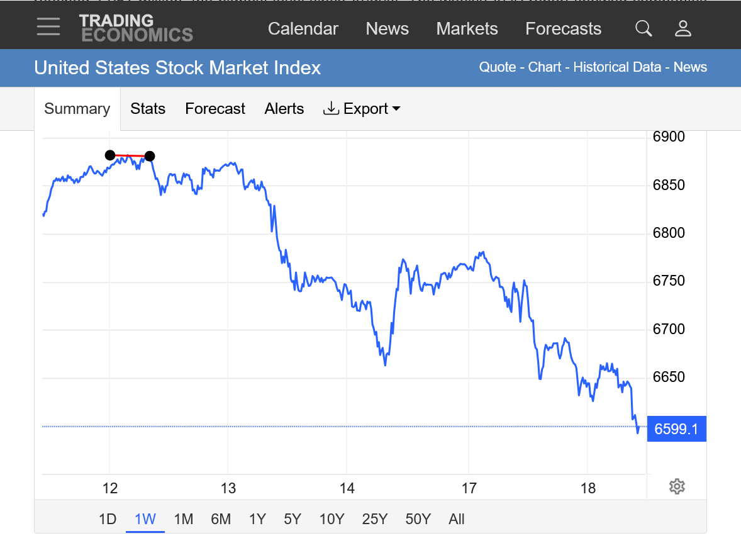Switch to the Stats tab
Viewport: 741px width, 560px height.
148,109
